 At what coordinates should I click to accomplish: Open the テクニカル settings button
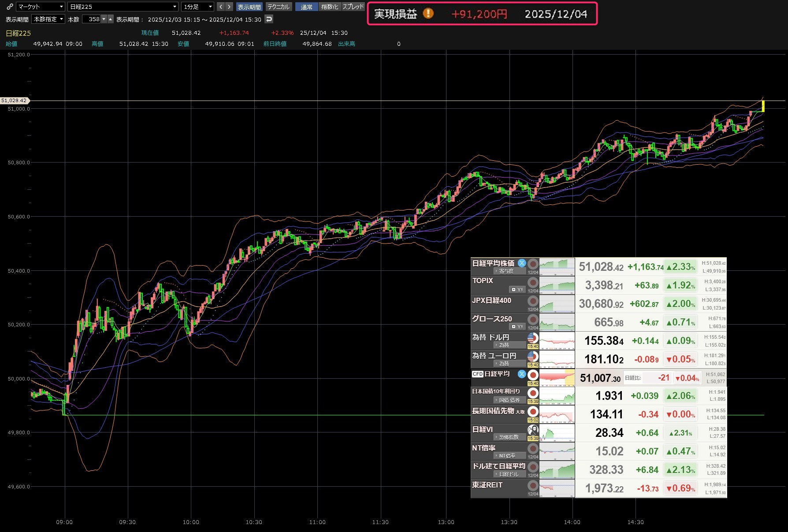point(279,7)
